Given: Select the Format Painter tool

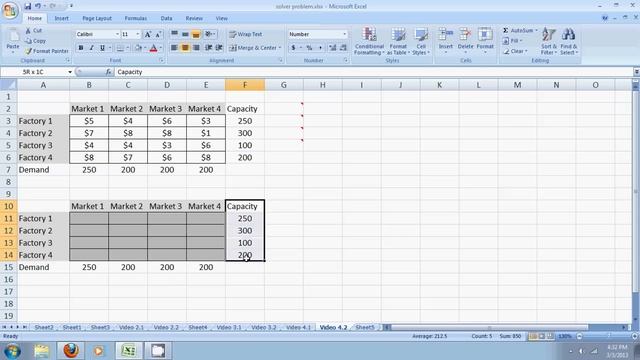Looking at the screenshot, I should [x=47, y=51].
